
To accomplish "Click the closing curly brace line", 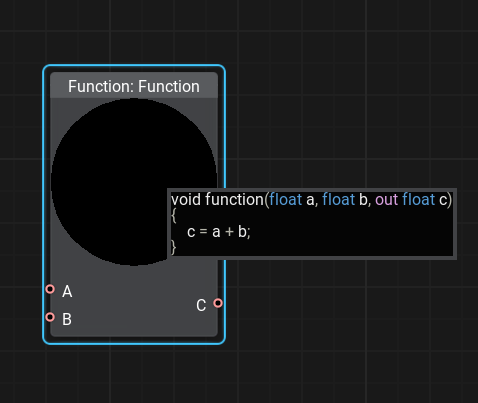I will [x=173, y=247].
